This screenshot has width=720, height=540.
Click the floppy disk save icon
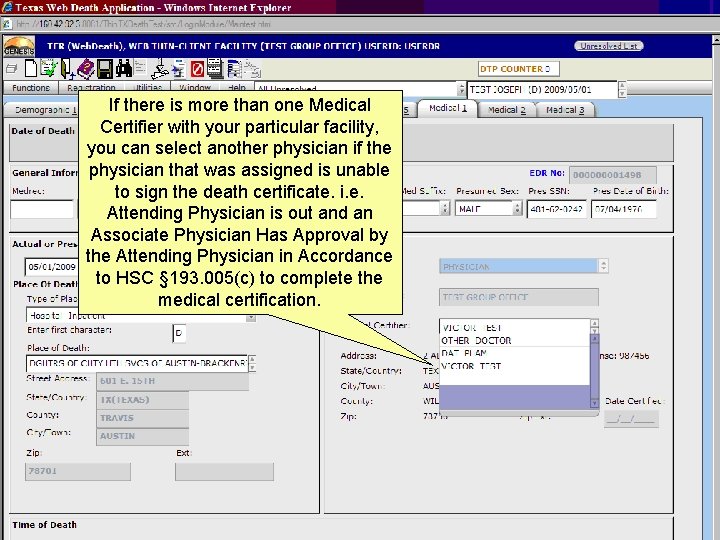click(x=105, y=69)
